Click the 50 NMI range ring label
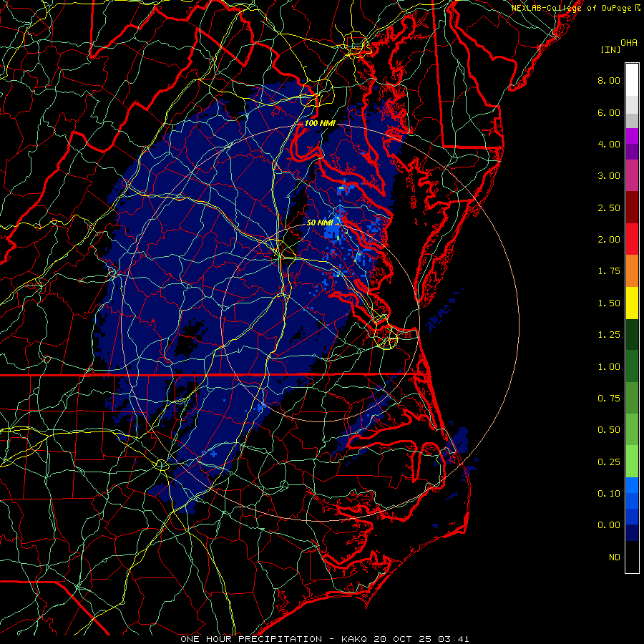 [x=320, y=223]
